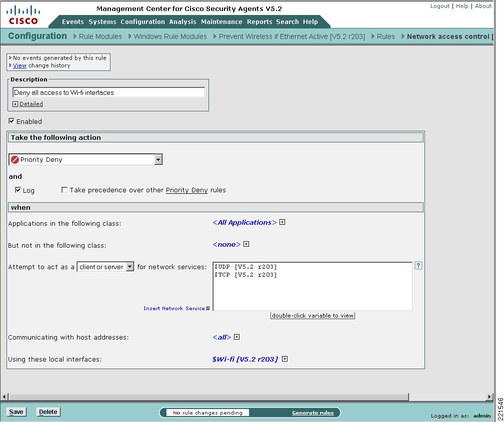Click the About link
Image resolution: width=504 pixels, height=422 pixels.
(483, 6)
